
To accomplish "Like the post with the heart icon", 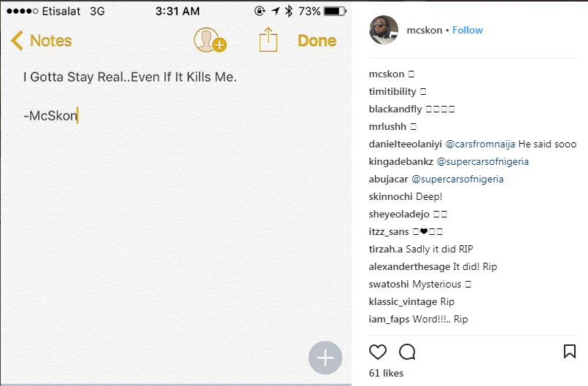I will (x=378, y=352).
